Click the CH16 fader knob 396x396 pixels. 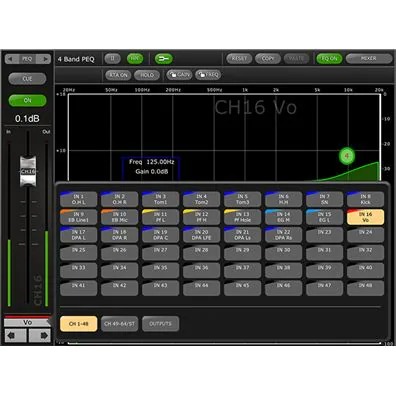[x=28, y=171]
